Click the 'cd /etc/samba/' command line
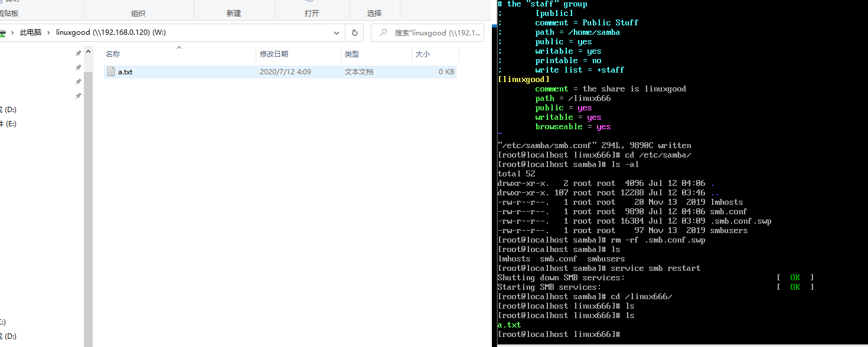Viewport: 868px width, 347px height. pyautogui.click(x=658, y=155)
